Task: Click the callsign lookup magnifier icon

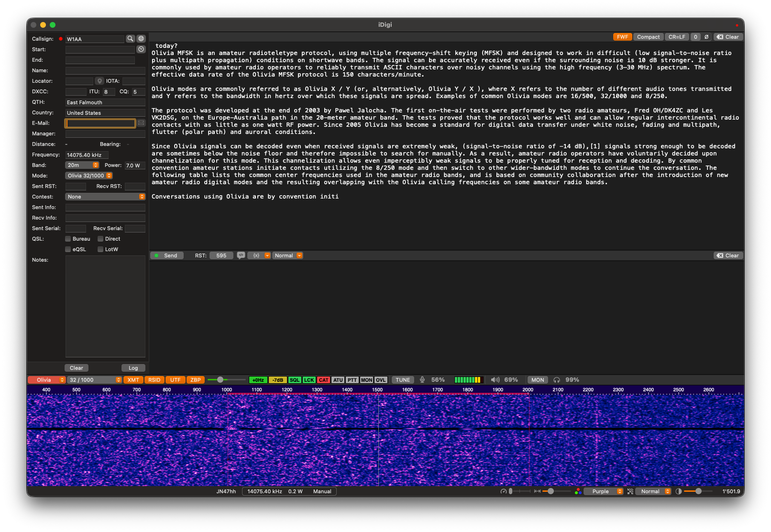Action: pyautogui.click(x=130, y=39)
